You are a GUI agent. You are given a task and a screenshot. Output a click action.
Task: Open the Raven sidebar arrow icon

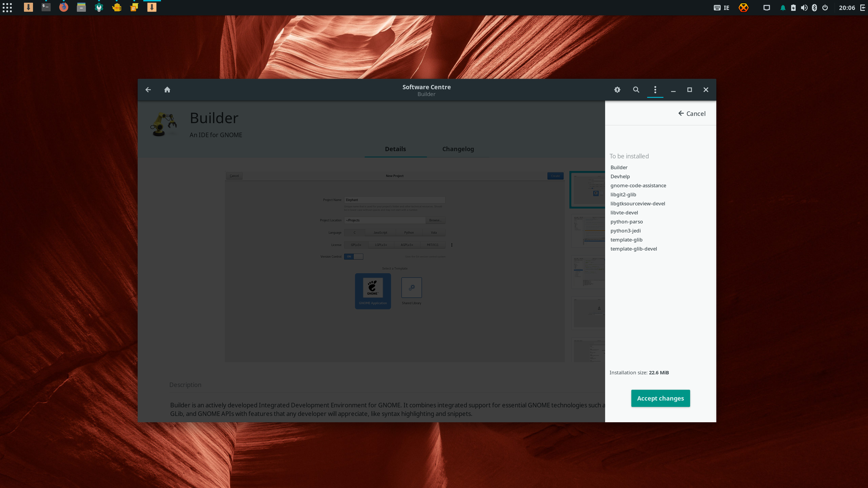[x=863, y=8]
